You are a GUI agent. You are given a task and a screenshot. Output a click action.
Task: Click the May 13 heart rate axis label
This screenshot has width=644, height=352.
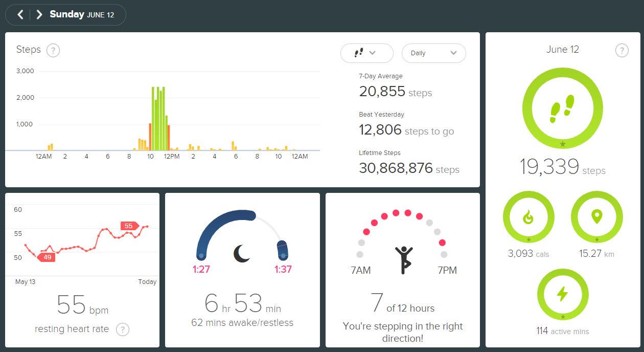pyautogui.click(x=25, y=282)
